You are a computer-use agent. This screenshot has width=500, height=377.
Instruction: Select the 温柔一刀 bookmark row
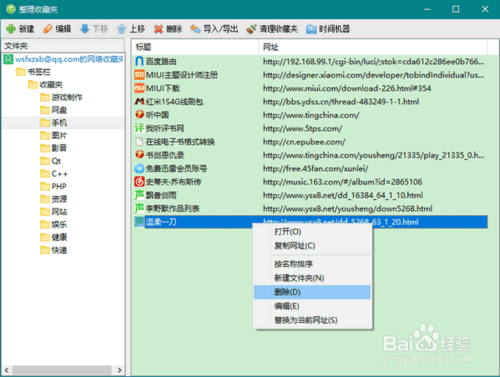click(x=311, y=222)
